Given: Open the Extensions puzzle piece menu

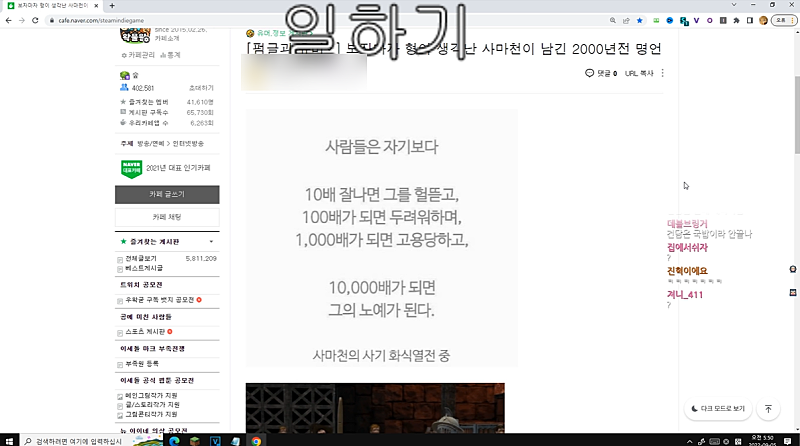Looking at the screenshot, I should point(736,20).
